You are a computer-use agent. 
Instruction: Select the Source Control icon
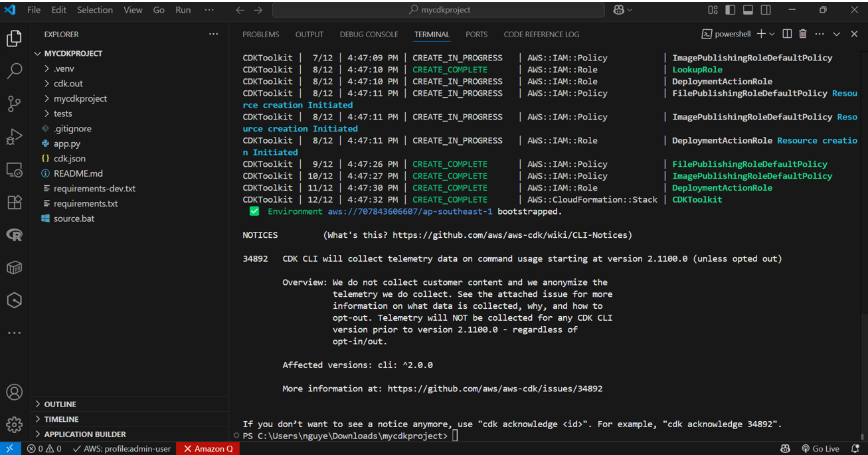pos(14,103)
